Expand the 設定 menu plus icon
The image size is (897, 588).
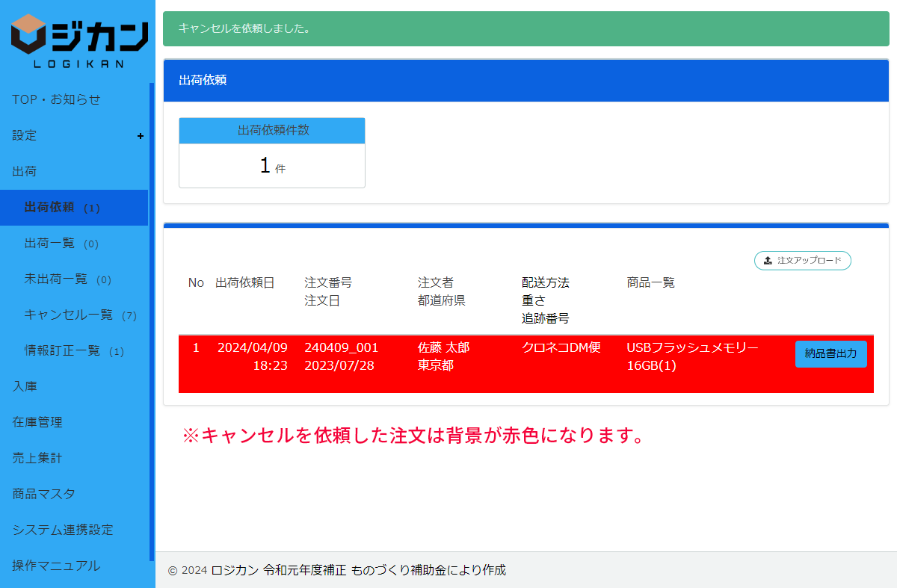click(x=141, y=136)
